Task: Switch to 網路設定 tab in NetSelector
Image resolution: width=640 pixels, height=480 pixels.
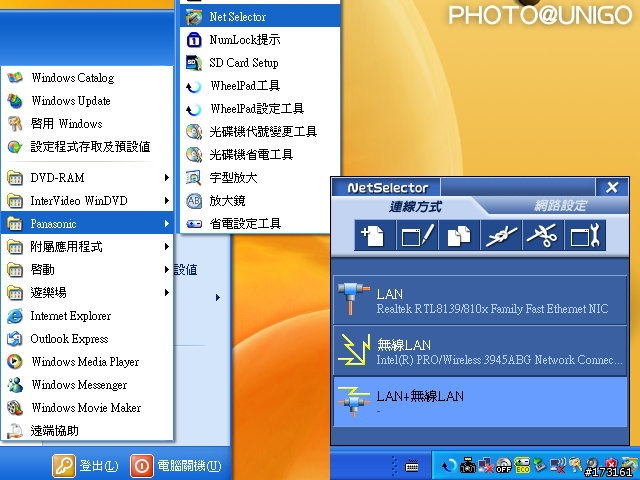Action: tap(560, 206)
